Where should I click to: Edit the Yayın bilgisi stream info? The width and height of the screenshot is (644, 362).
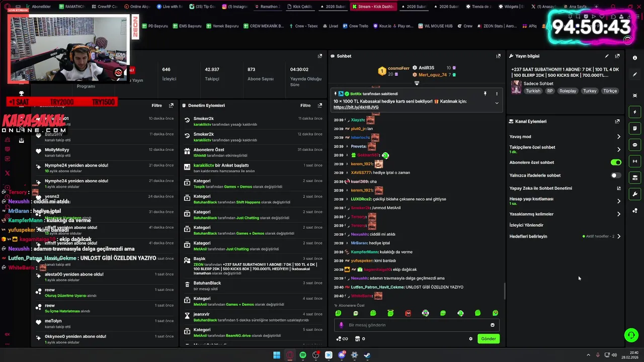[x=607, y=56]
